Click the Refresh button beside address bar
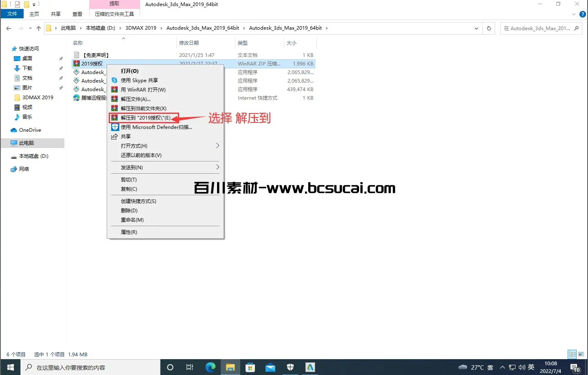588x375 pixels. (x=489, y=28)
